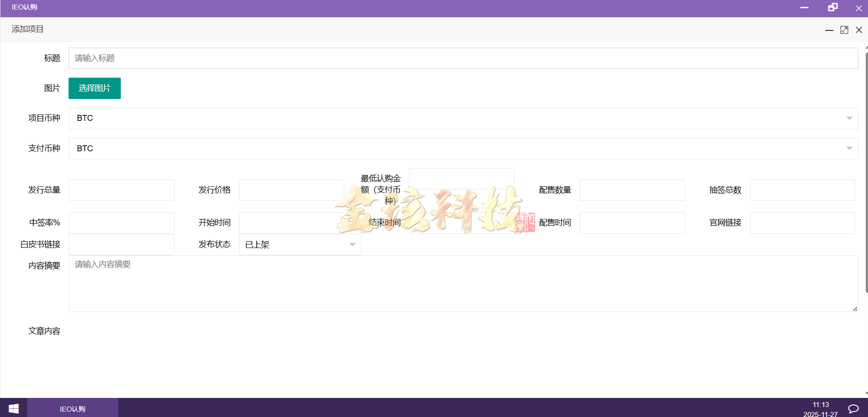Click the minimize icon of the 添加项目 dialog
Image resolution: width=868 pixels, height=417 pixels.
pyautogui.click(x=828, y=30)
